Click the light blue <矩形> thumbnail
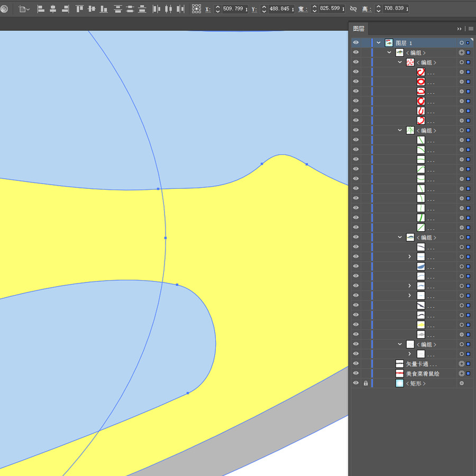This screenshot has width=476, height=476. [399, 383]
